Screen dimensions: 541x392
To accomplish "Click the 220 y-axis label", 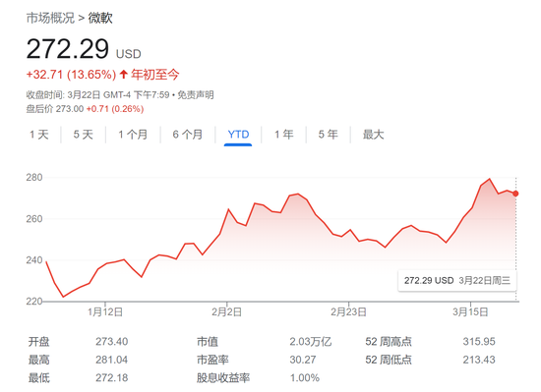I will tap(34, 302).
